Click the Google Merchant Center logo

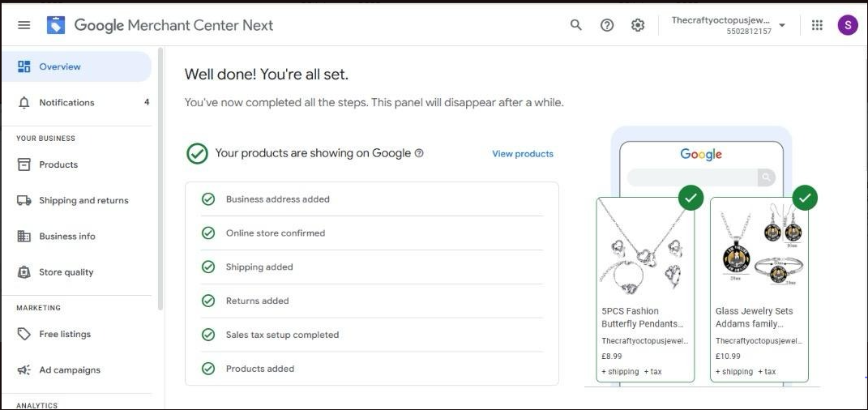[x=56, y=25]
